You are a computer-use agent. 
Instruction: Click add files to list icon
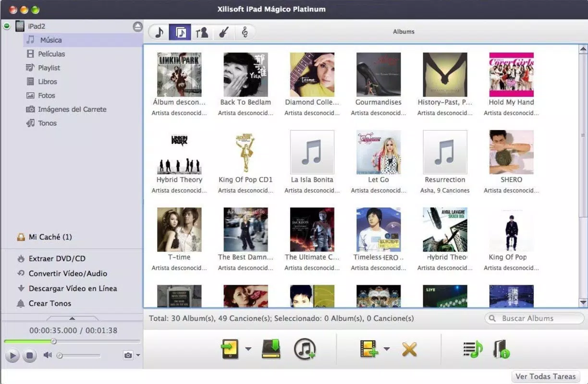pyautogui.click(x=369, y=349)
